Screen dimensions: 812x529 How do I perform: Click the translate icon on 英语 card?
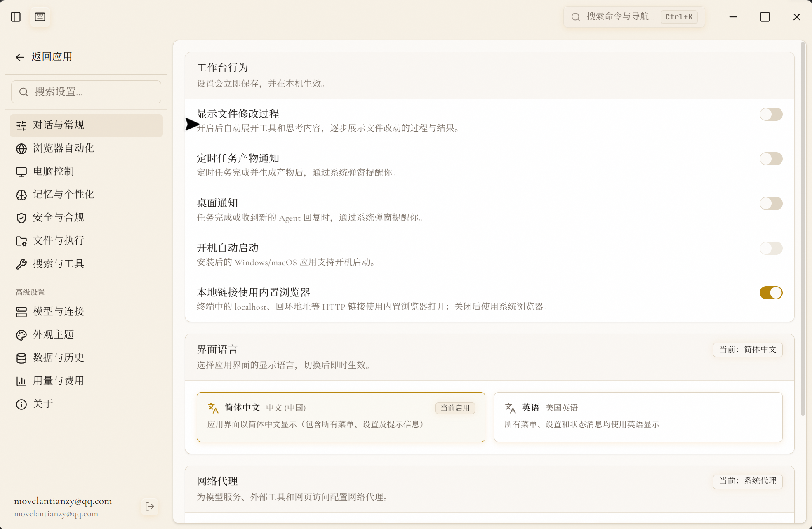[511, 408]
